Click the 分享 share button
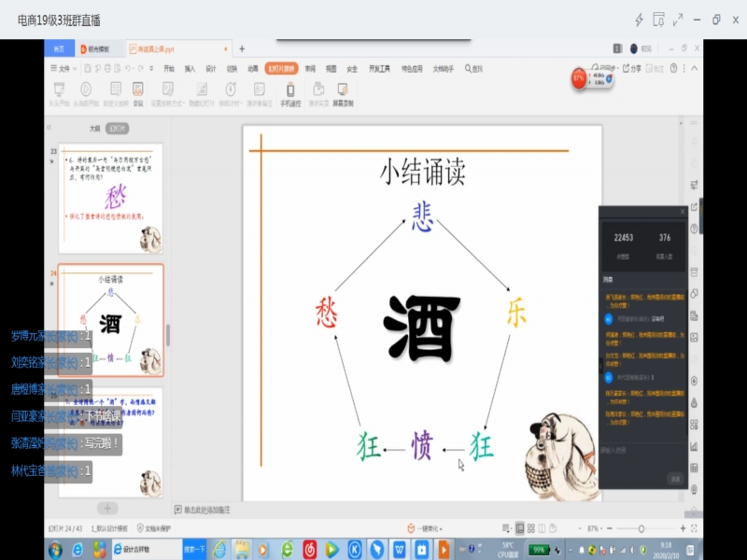Viewport: 747px width, 560px height. click(632, 68)
